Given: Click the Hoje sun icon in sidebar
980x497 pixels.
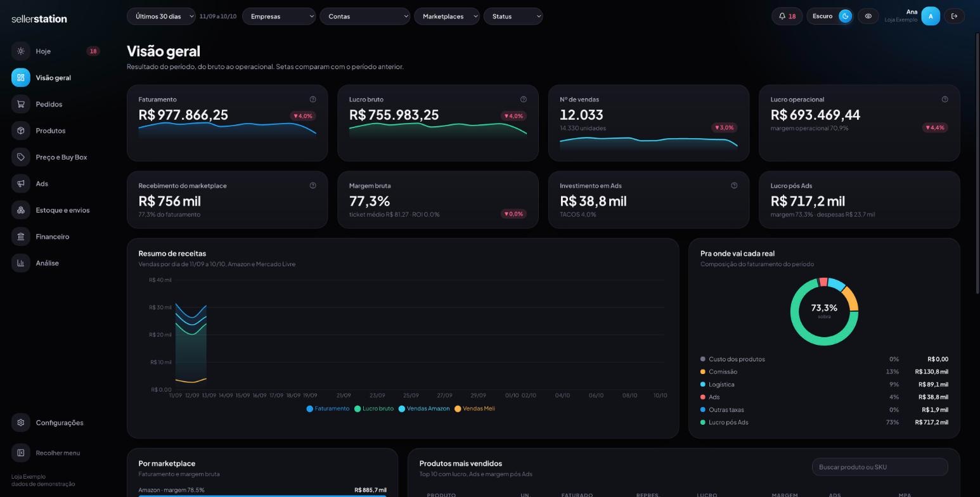Looking at the screenshot, I should tap(21, 51).
